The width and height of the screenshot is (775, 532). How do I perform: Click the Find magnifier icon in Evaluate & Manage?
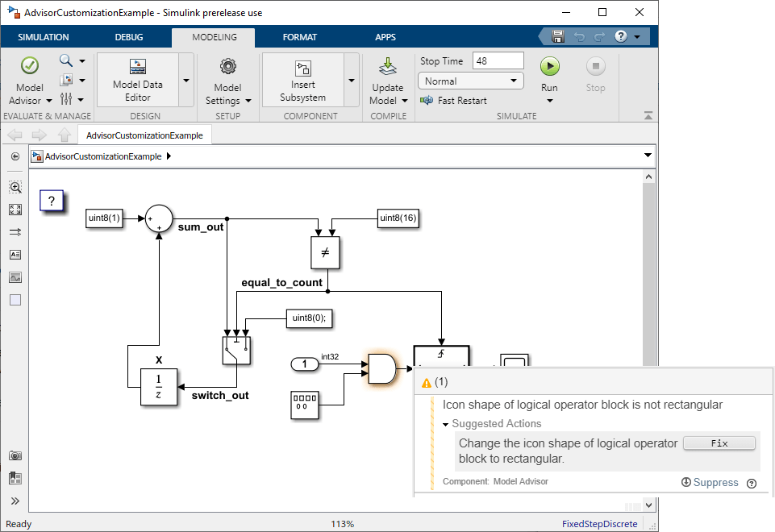[66, 60]
